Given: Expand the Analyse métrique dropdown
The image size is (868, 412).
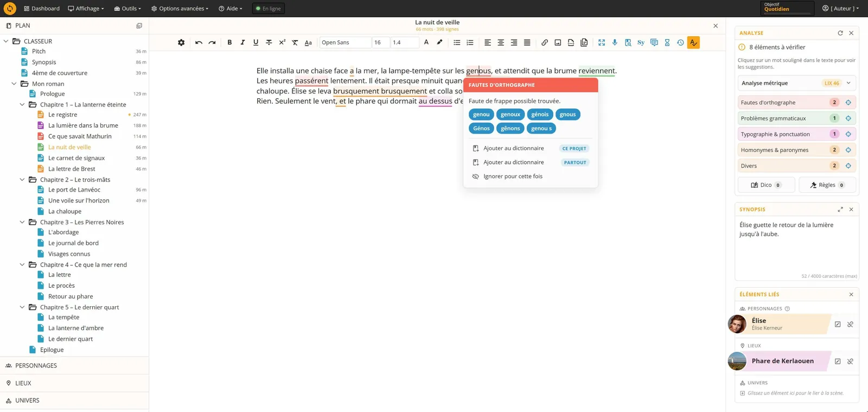Looking at the screenshot, I should [x=797, y=83].
